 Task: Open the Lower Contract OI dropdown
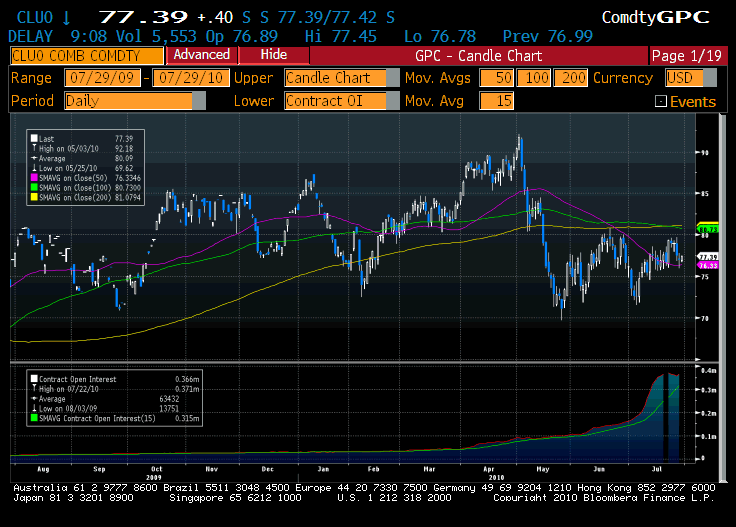[335, 101]
